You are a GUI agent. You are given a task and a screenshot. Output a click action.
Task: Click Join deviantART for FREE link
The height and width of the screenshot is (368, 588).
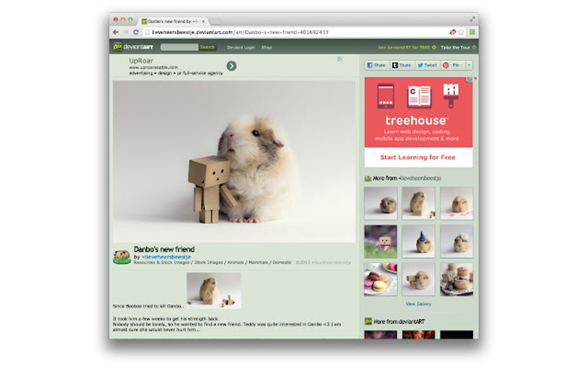click(406, 48)
